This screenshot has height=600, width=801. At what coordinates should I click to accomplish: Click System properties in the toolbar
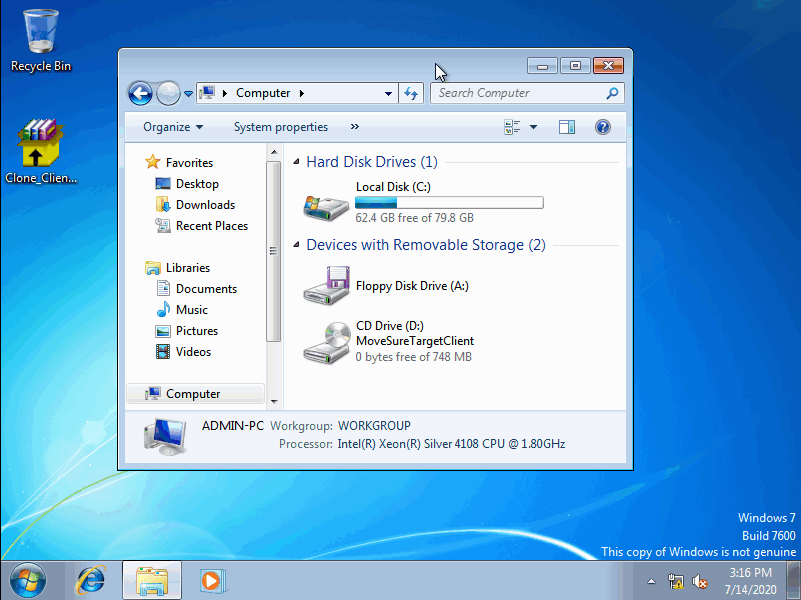[280, 127]
